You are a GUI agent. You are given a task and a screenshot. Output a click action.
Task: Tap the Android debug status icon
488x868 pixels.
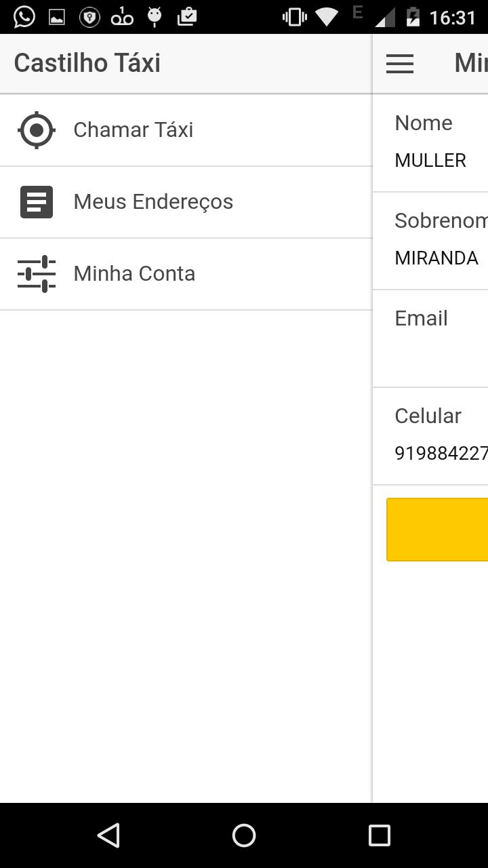pos(155,17)
